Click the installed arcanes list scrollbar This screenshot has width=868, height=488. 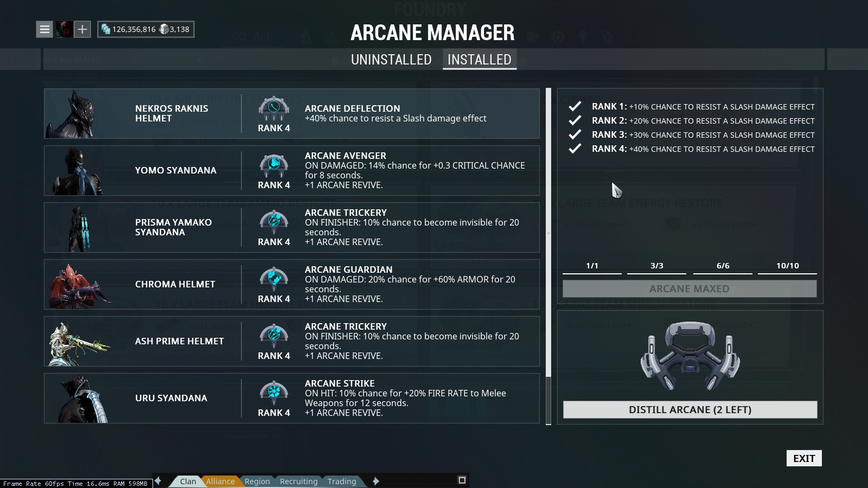tap(548, 256)
